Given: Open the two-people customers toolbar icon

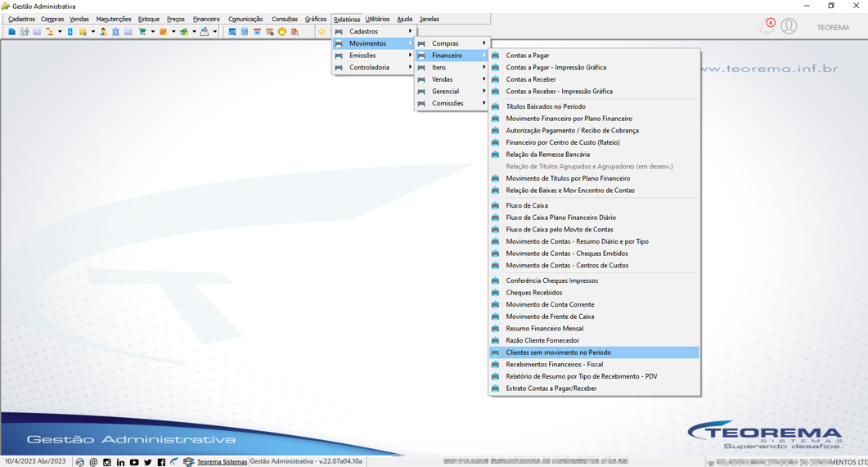Looking at the screenshot, I should coord(25,32).
